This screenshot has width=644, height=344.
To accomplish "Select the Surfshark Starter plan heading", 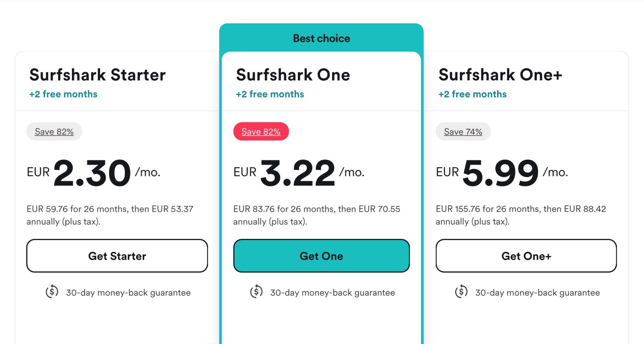I will coord(97,75).
